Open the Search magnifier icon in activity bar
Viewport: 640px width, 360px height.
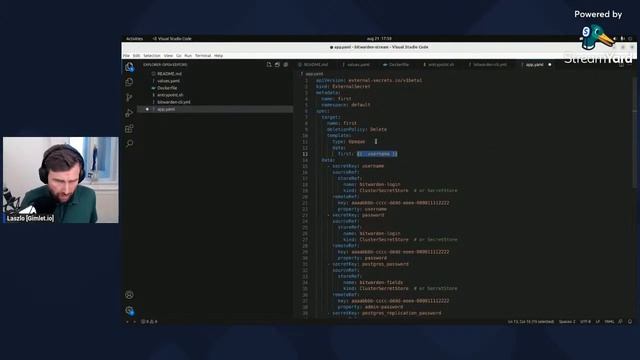(129, 144)
